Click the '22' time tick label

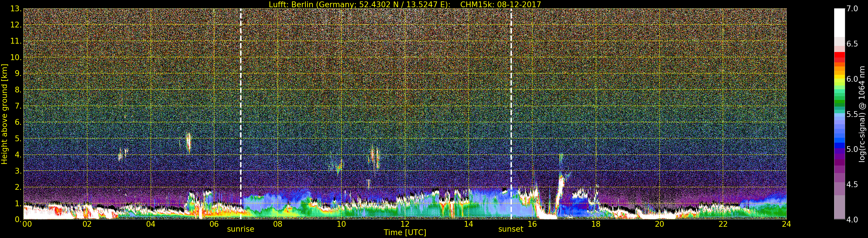(x=723, y=224)
